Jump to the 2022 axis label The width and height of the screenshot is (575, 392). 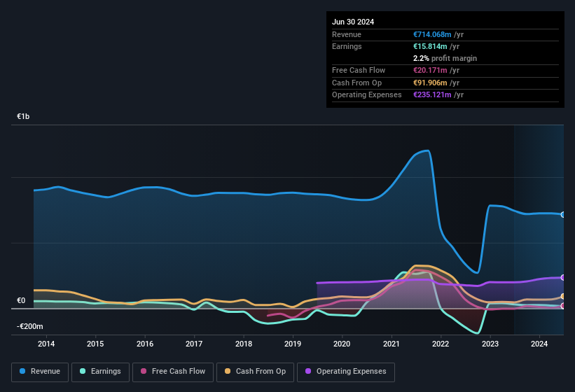click(x=441, y=344)
